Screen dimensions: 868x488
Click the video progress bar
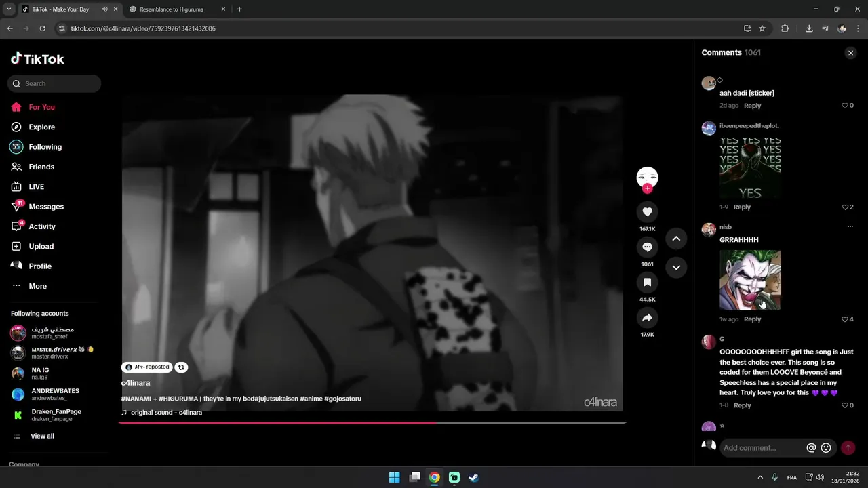click(x=372, y=423)
